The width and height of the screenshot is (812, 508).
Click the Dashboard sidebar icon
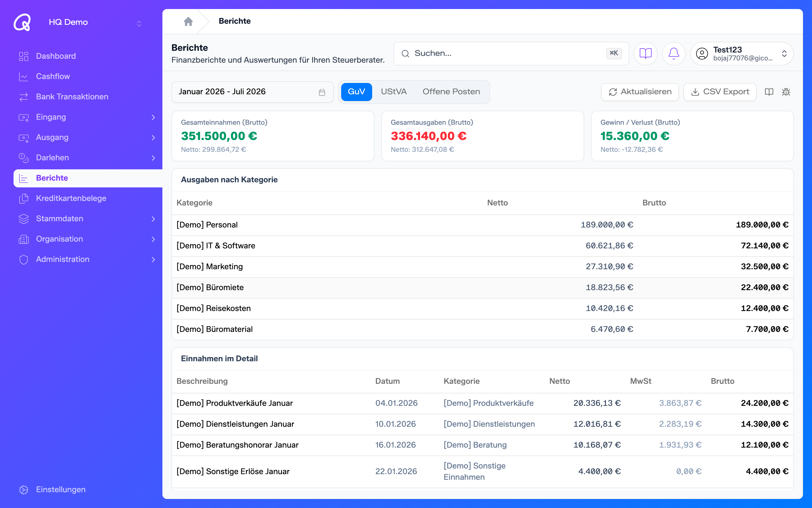click(x=23, y=56)
